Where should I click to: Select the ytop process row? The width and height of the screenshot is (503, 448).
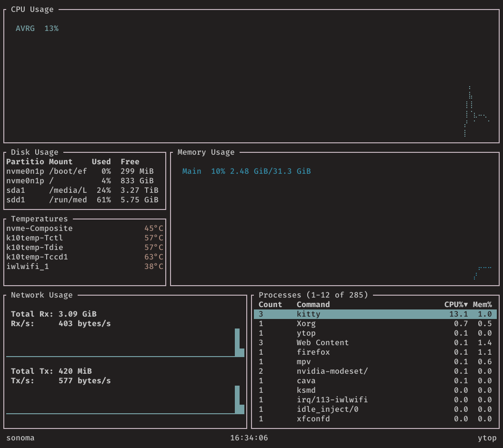click(375, 333)
